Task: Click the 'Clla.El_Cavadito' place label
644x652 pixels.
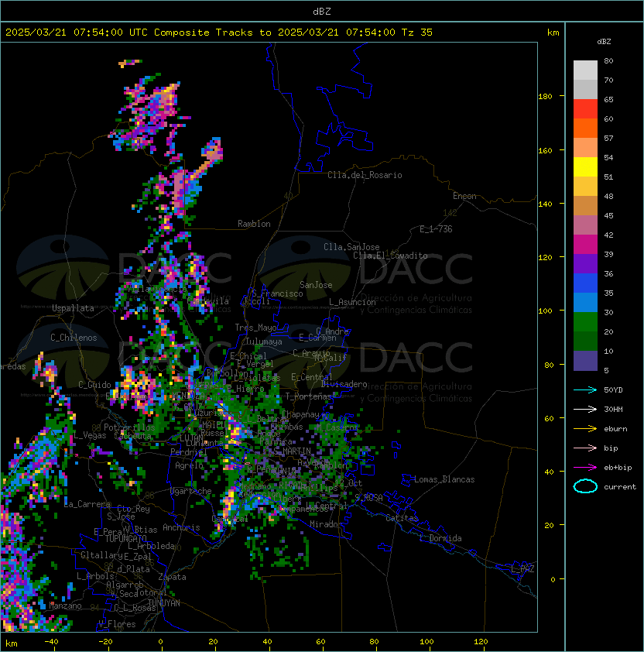Action: click(390, 256)
